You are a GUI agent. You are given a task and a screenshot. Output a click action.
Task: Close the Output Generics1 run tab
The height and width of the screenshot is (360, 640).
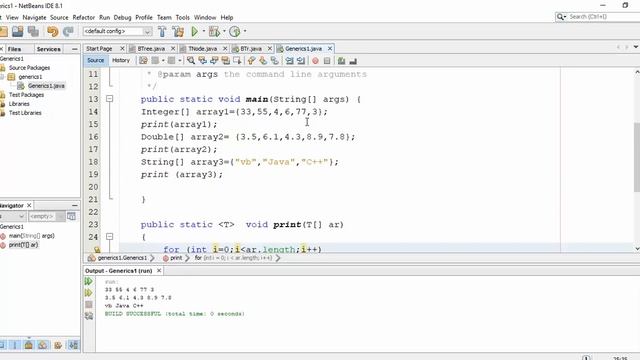159,271
